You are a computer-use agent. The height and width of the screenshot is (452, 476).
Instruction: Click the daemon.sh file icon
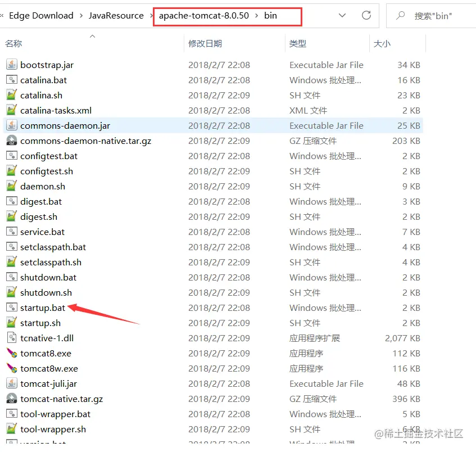pos(12,186)
